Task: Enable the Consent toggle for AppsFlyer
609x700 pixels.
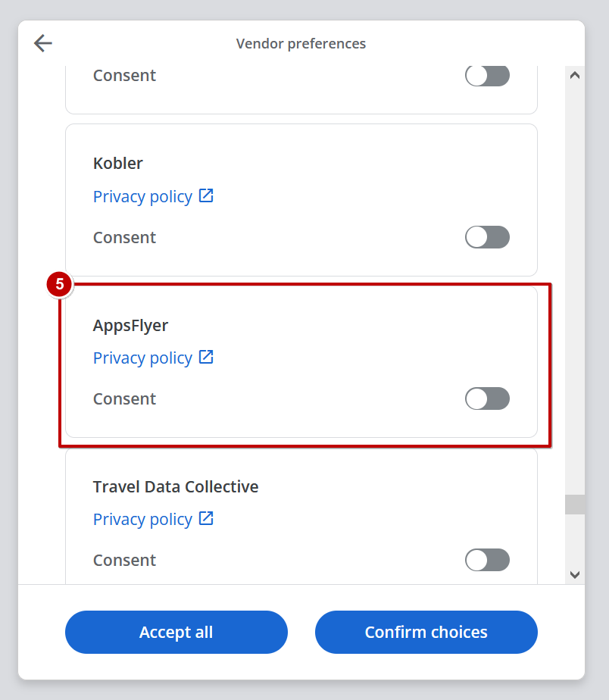Action: point(487,398)
